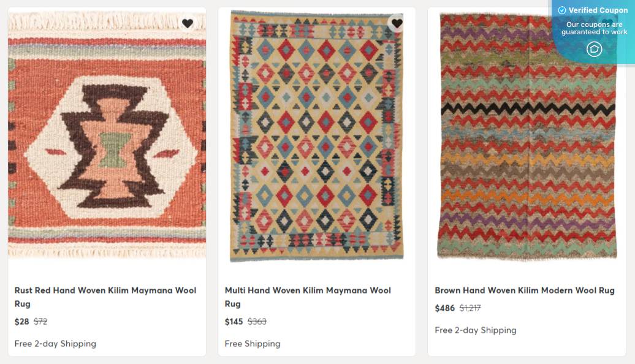Click the Free Shipping text under the Multi rug
635x364 pixels.
(253, 344)
